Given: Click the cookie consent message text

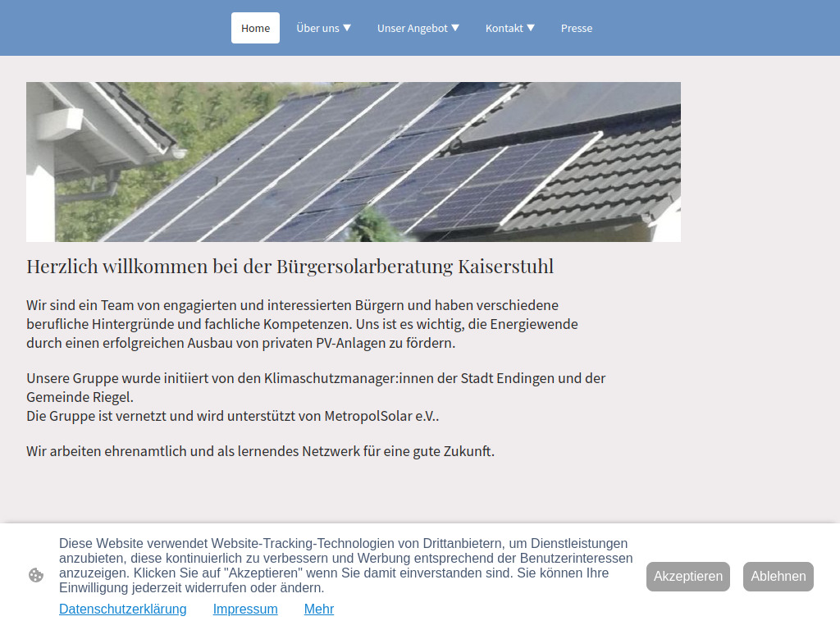Looking at the screenshot, I should pyautogui.click(x=345, y=565).
